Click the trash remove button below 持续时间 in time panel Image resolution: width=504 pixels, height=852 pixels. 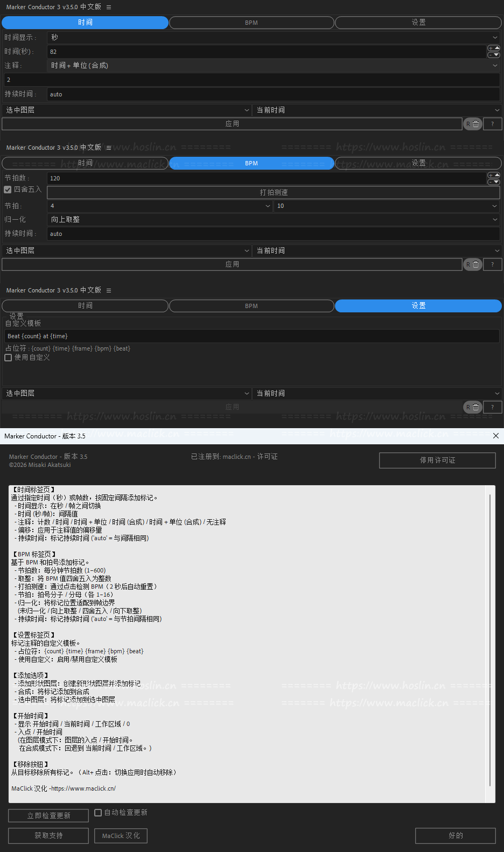[475, 124]
